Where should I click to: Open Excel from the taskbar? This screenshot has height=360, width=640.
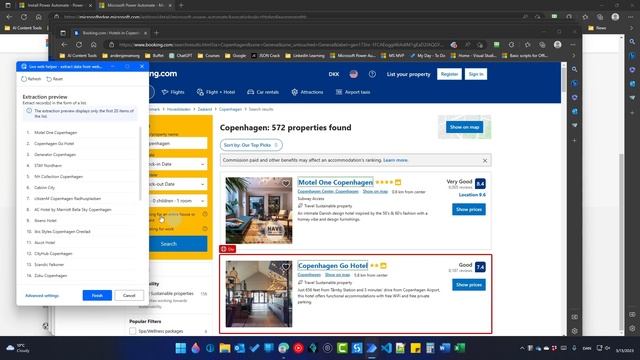point(460,348)
